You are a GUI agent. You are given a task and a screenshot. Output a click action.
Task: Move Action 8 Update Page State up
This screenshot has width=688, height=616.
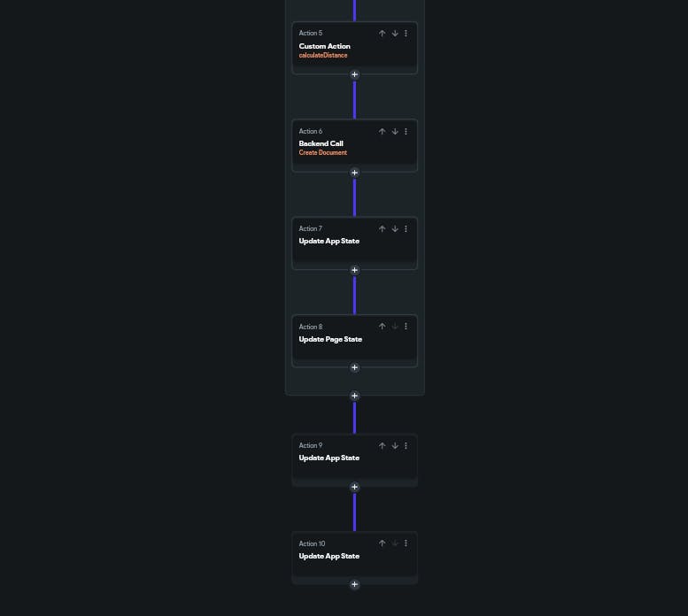(383, 327)
